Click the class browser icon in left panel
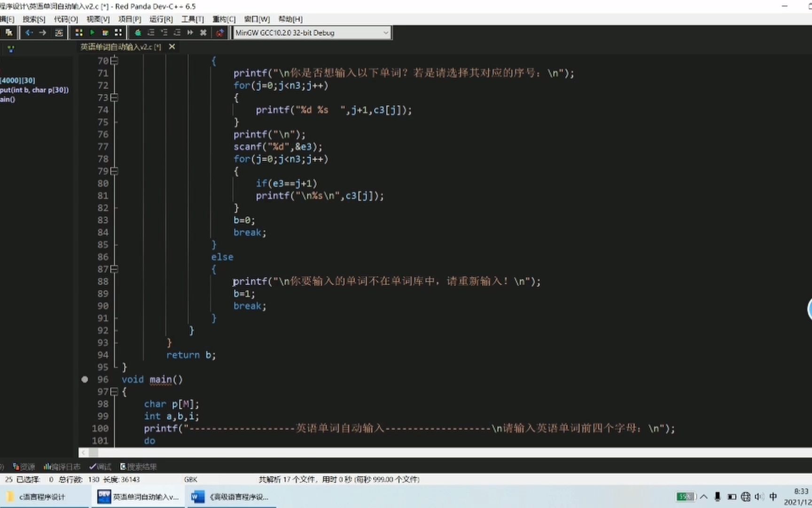This screenshot has width=812, height=508. point(11,49)
